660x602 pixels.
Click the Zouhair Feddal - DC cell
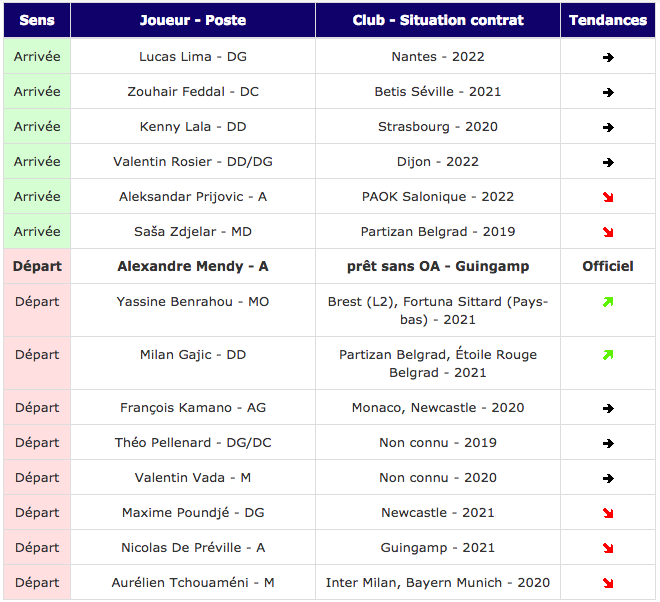point(193,92)
